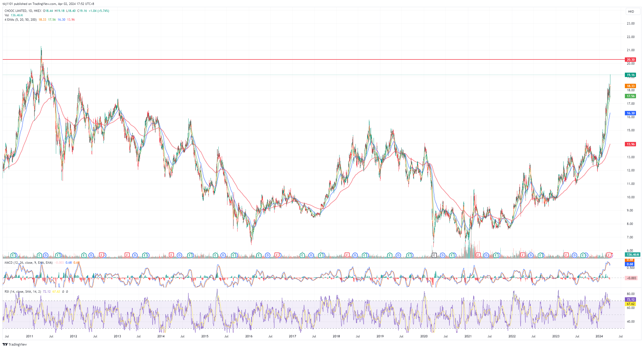Click the green earnings marker of March 2012

pos(84,255)
